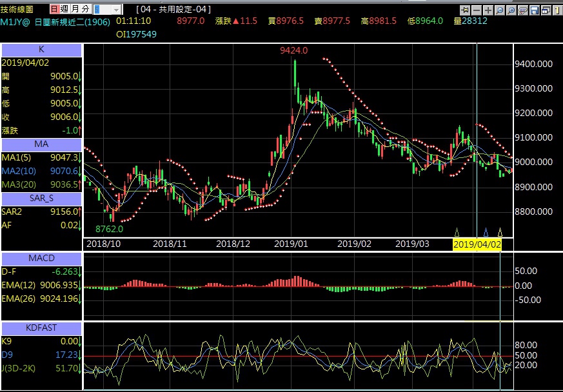Select the KDFAST indicator header
This screenshot has width=563, height=392.
click(x=41, y=328)
